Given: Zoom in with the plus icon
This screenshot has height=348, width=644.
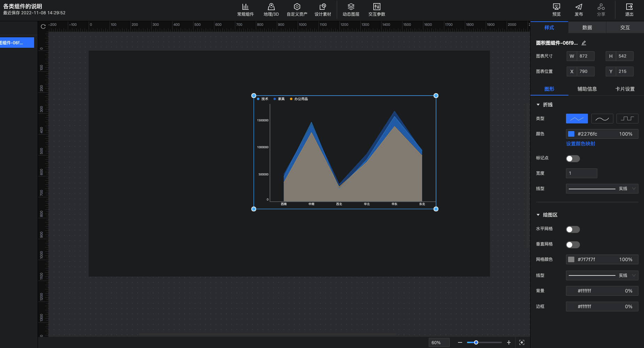Looking at the screenshot, I should click(509, 342).
